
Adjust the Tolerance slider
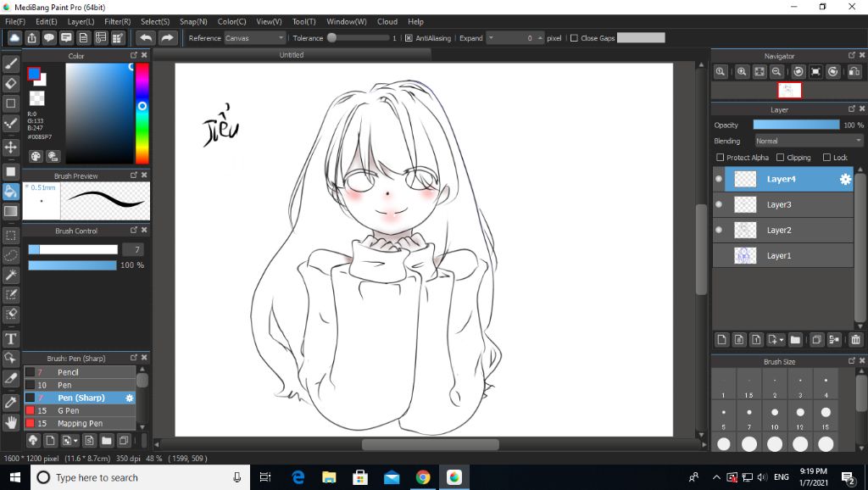359,38
